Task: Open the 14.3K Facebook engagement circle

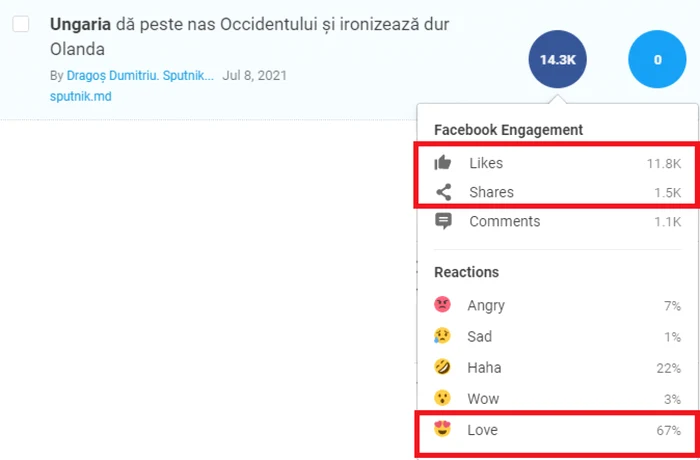Action: (x=557, y=59)
